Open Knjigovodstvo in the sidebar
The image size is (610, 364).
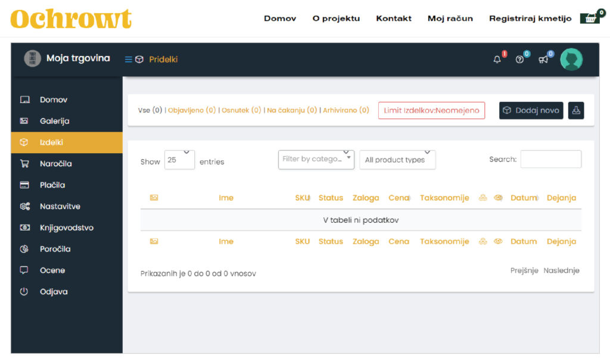coord(67,228)
